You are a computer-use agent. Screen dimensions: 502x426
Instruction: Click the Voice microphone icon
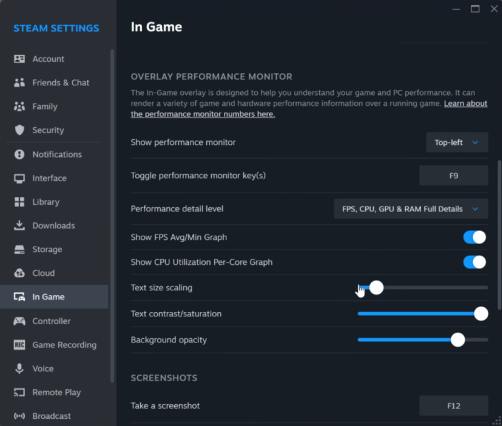pos(19,369)
